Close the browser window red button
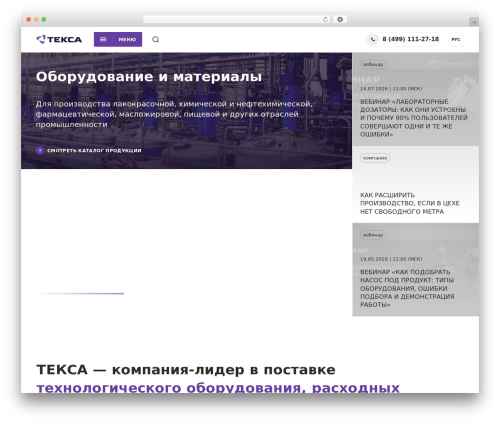The width and height of the screenshot is (500, 423). pyautogui.click(x=29, y=19)
